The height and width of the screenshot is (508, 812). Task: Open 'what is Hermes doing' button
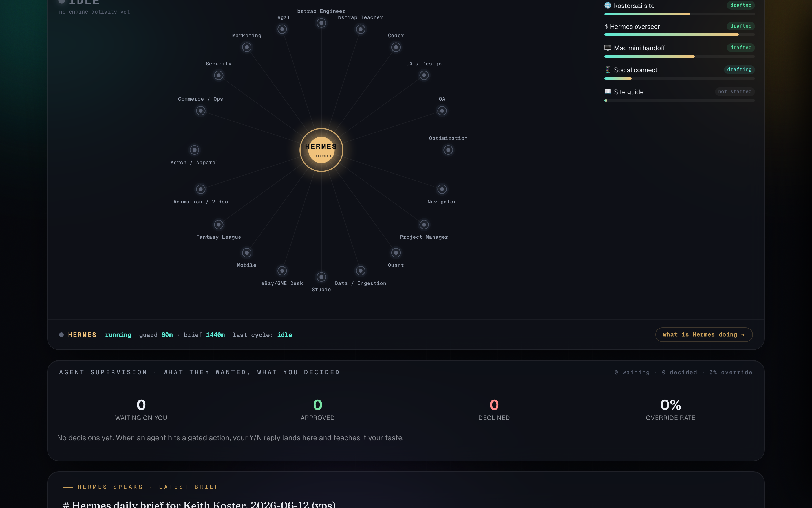pos(704,335)
